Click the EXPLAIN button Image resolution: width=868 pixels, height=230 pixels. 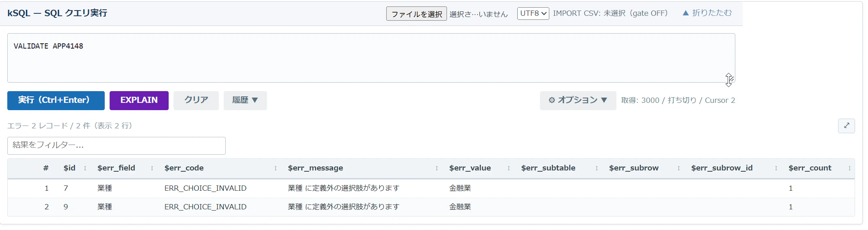pyautogui.click(x=139, y=100)
